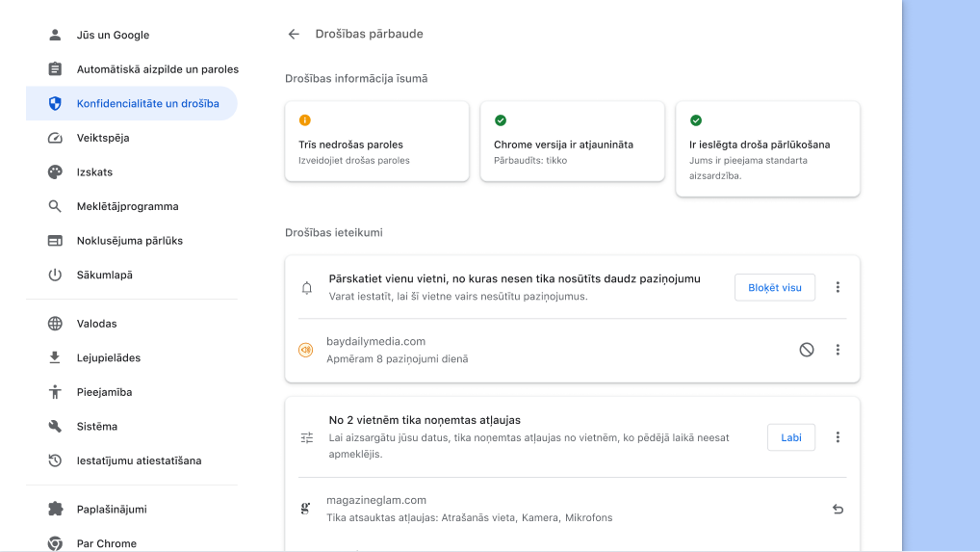Click the green checkmark on Chrome versija card
Screen dimensions: 980x552
[501, 120]
